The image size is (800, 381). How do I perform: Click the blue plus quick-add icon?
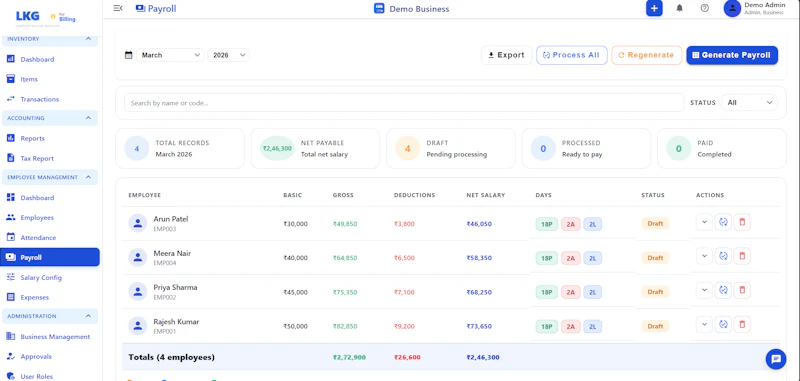tap(654, 8)
